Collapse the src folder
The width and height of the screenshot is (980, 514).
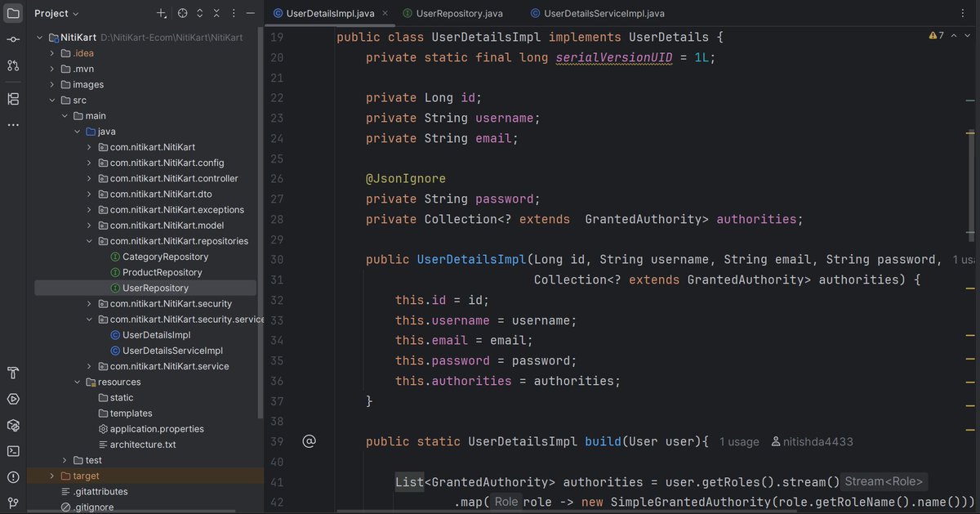click(53, 100)
